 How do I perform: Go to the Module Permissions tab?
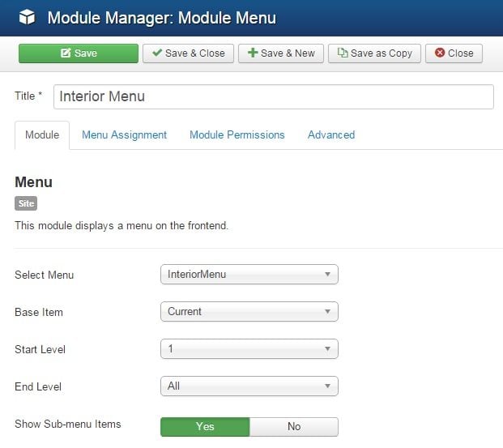[x=237, y=134]
